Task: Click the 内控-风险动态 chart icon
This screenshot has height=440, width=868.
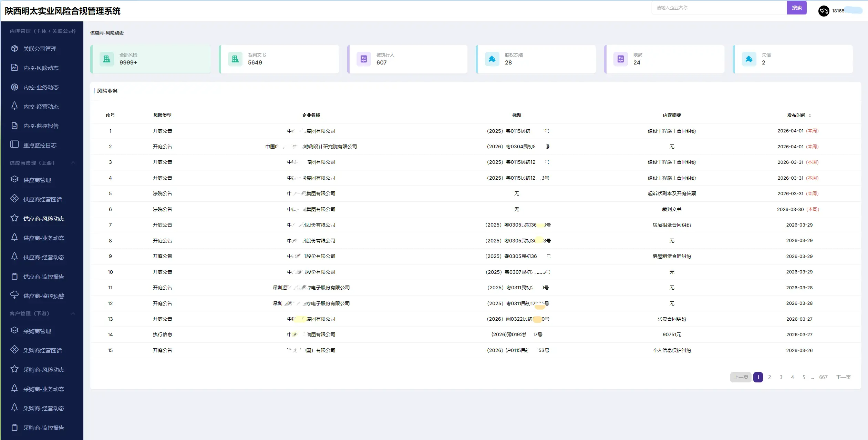Action: (14, 68)
